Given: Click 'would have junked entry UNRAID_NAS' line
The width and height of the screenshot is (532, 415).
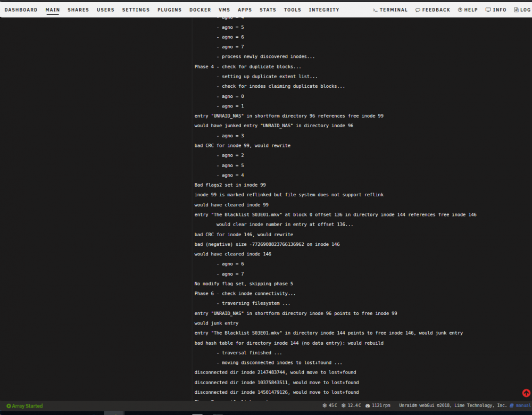Looking at the screenshot, I should [274, 126].
